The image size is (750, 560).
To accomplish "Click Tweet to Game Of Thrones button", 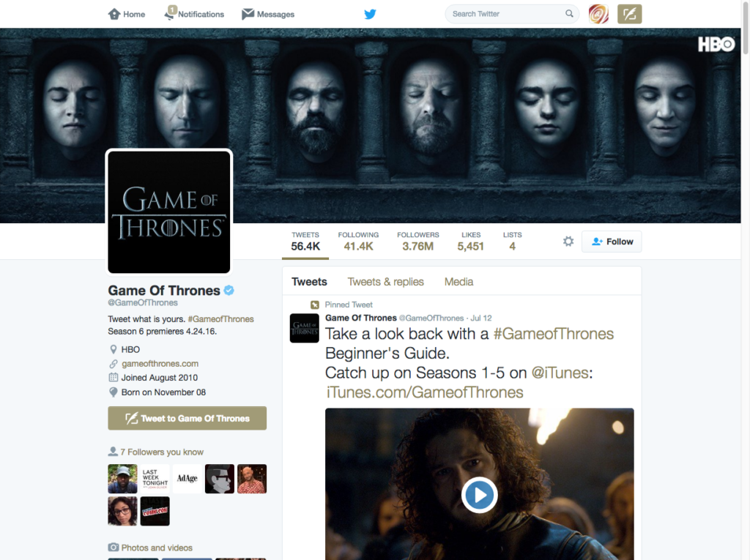I will point(187,419).
